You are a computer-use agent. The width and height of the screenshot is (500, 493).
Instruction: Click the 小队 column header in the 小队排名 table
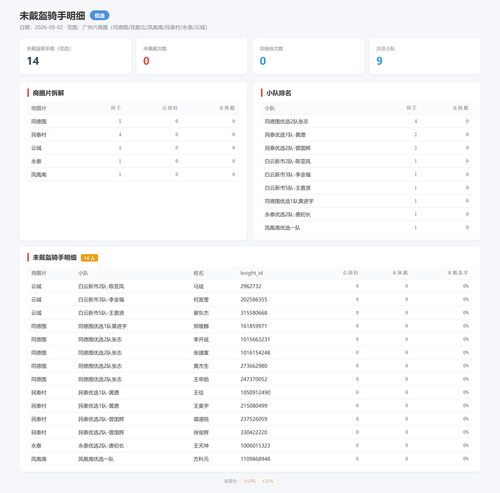(x=270, y=108)
